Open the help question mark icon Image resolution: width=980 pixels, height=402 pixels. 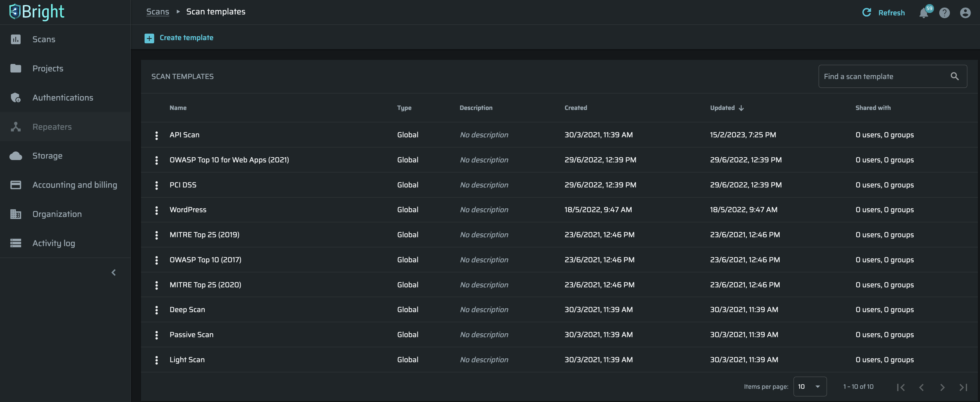pos(944,13)
